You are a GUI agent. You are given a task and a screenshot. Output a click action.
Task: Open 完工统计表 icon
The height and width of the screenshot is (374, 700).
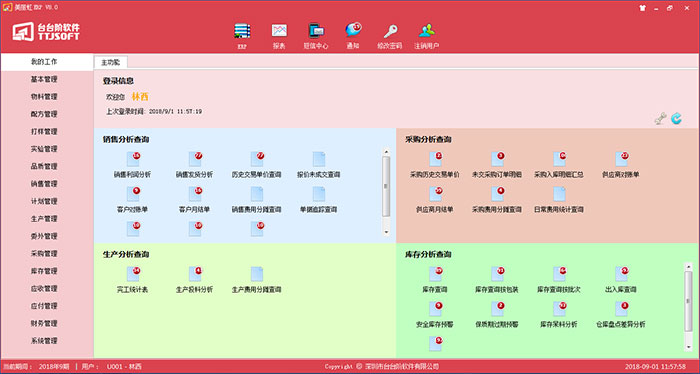point(133,274)
